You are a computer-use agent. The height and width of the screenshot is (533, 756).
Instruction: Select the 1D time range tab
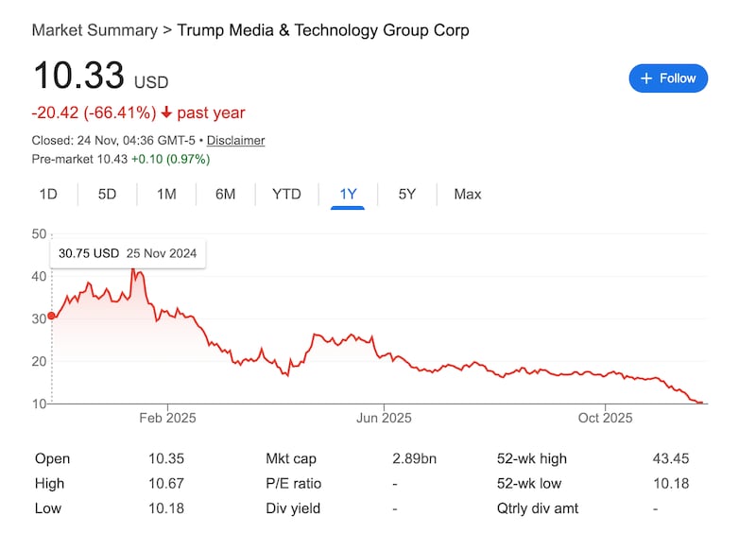click(x=48, y=195)
